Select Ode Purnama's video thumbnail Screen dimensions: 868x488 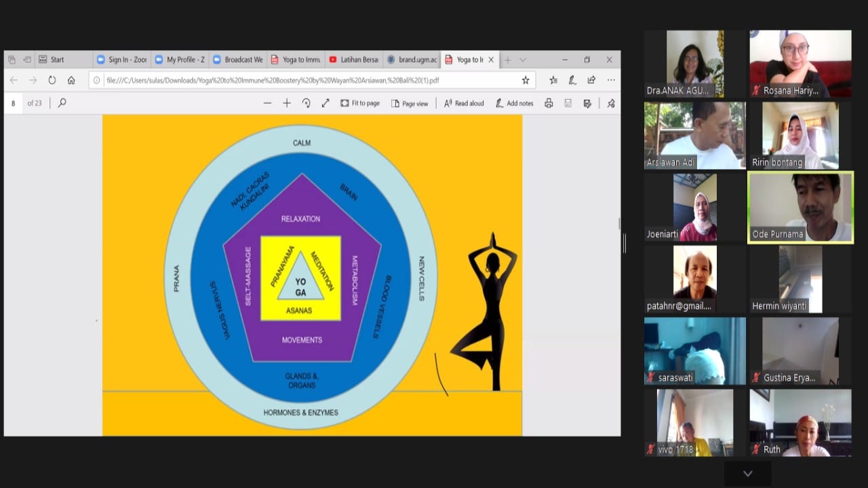[x=800, y=207]
